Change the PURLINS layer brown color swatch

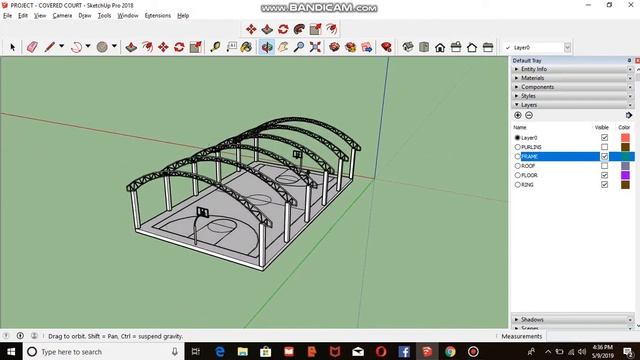pos(625,147)
